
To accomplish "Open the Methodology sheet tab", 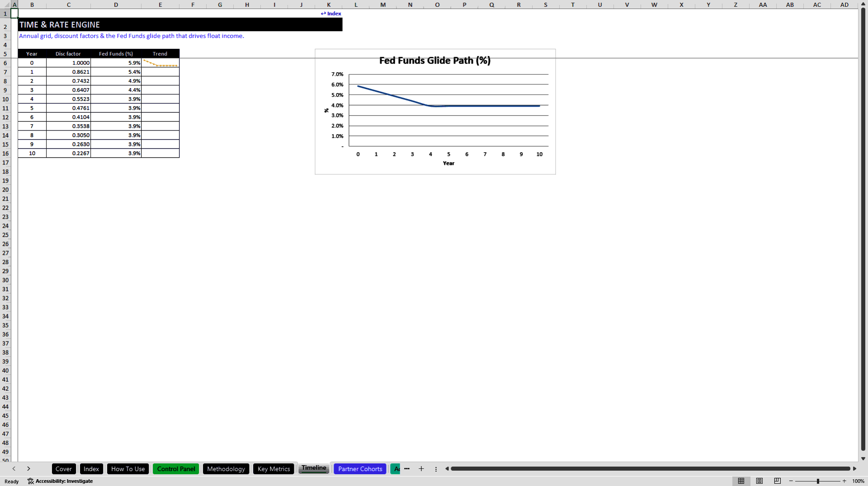I will (x=226, y=469).
